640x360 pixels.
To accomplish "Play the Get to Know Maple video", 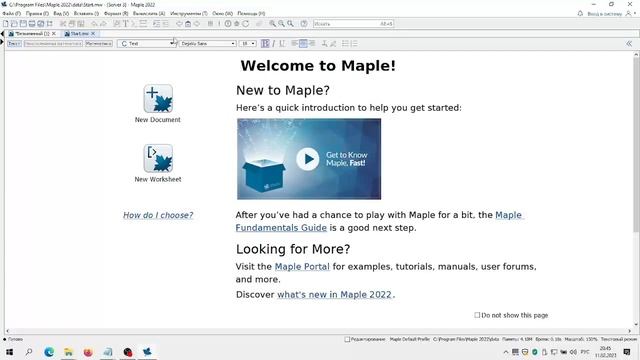I will click(x=308, y=159).
